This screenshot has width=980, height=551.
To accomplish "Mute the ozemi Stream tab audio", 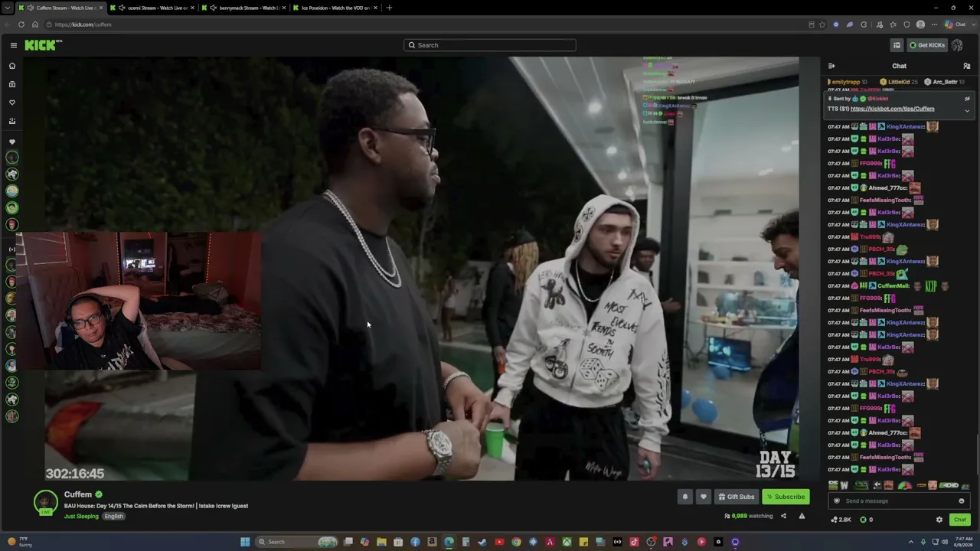I will (122, 8).
